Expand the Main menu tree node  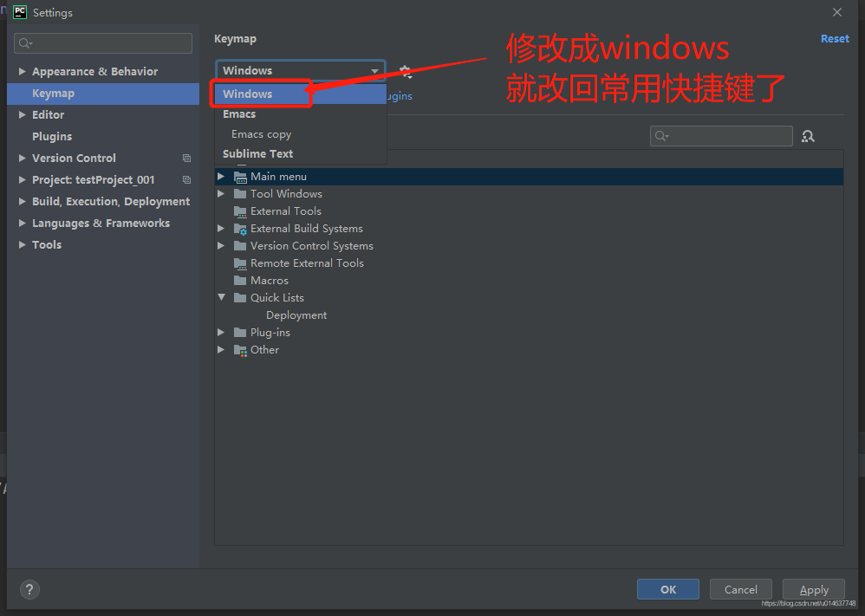(x=221, y=177)
